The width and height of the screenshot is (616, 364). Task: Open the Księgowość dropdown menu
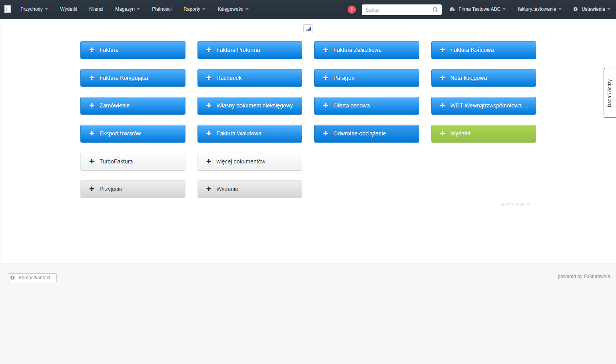point(233,9)
